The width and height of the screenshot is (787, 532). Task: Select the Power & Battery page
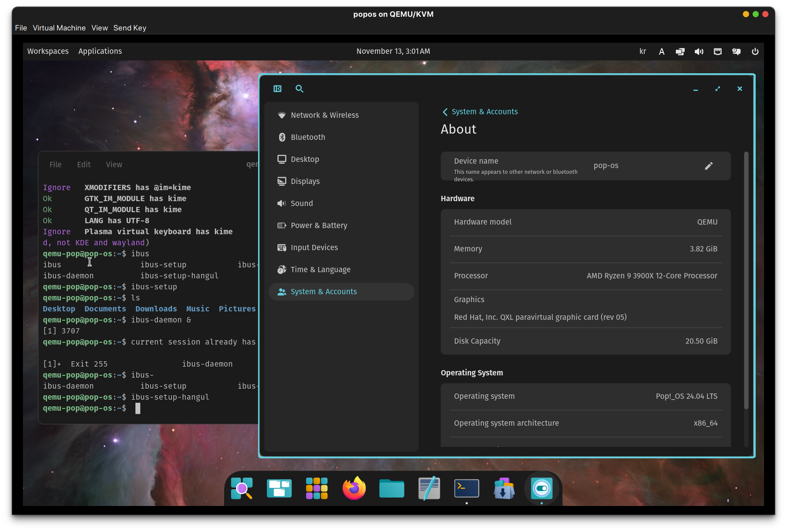[x=341, y=225]
